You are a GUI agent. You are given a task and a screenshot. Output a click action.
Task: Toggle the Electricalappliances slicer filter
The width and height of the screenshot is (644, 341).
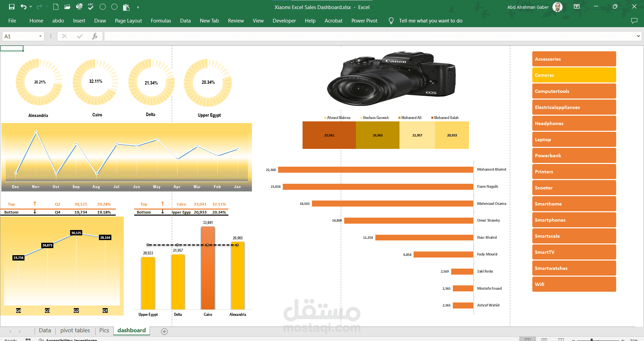point(574,107)
